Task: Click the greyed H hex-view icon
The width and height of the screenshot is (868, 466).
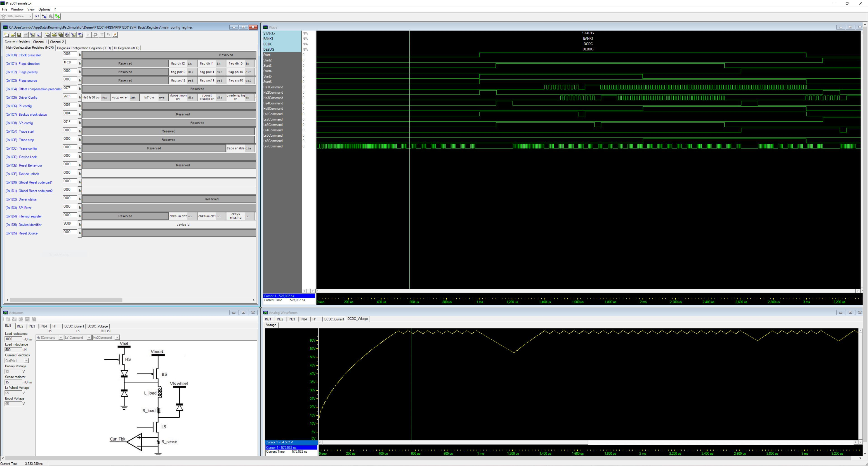Action: pos(89,35)
